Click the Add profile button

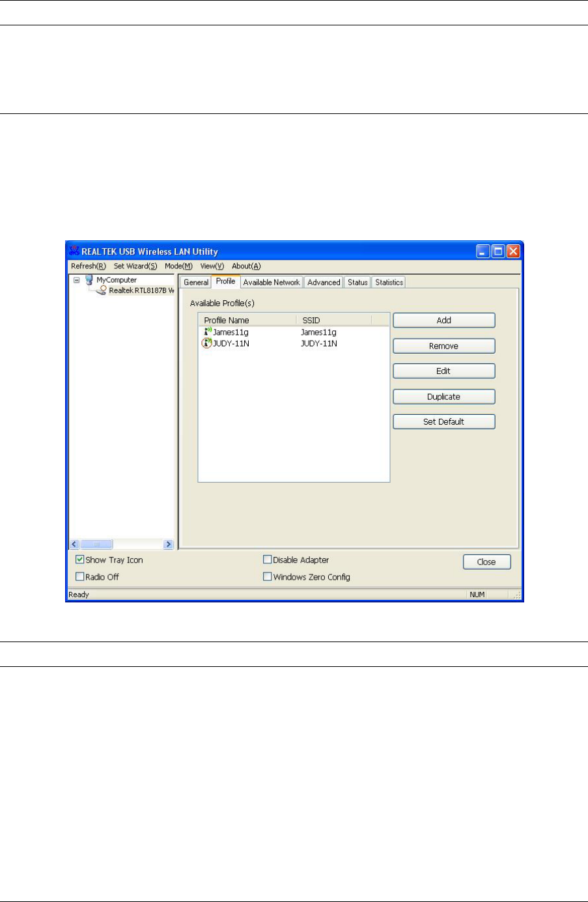(444, 320)
